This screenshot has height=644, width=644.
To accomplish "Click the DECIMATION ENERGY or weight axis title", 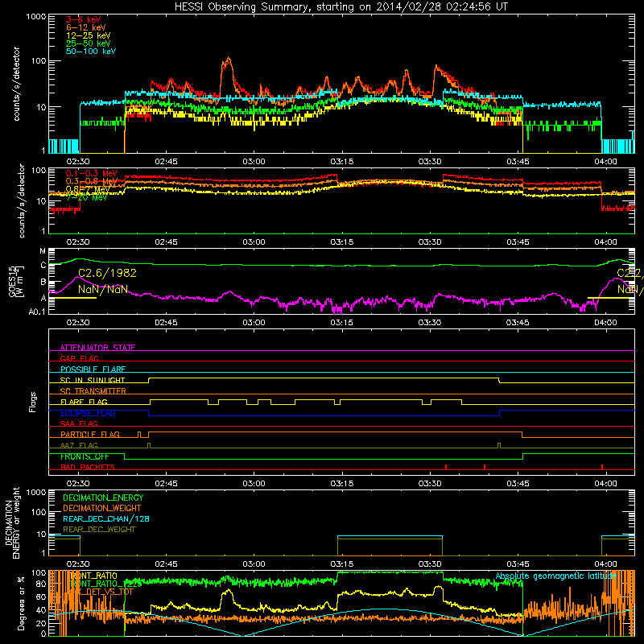I will pyautogui.click(x=12, y=522).
